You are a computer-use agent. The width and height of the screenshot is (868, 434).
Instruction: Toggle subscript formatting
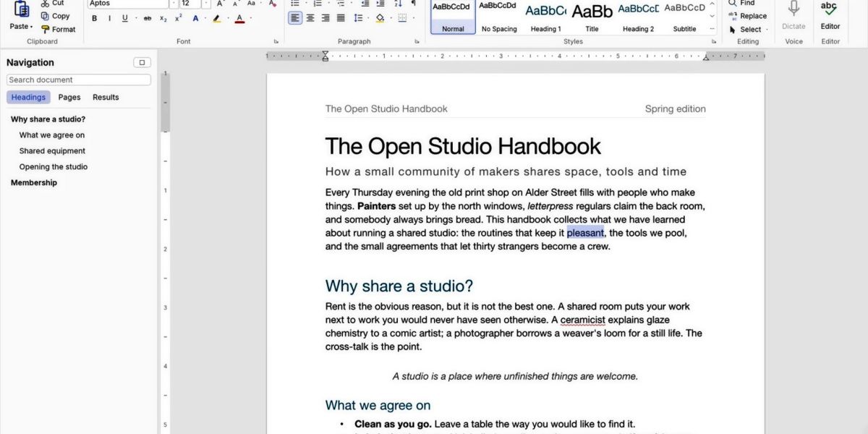(x=163, y=18)
